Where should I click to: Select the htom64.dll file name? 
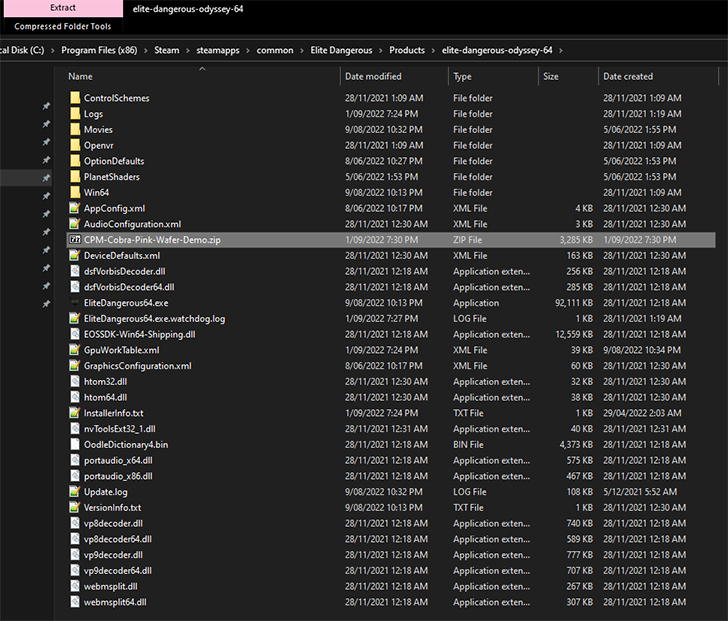pyautogui.click(x=105, y=397)
